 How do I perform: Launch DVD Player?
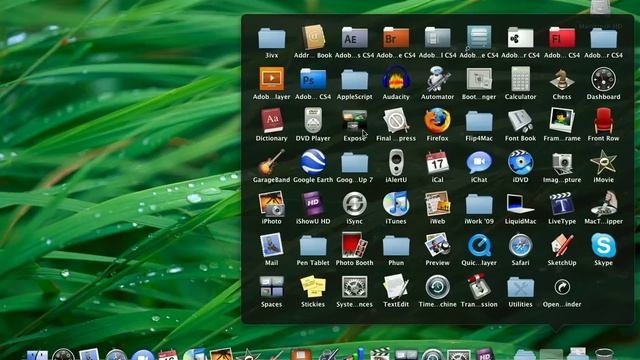pos(313,121)
